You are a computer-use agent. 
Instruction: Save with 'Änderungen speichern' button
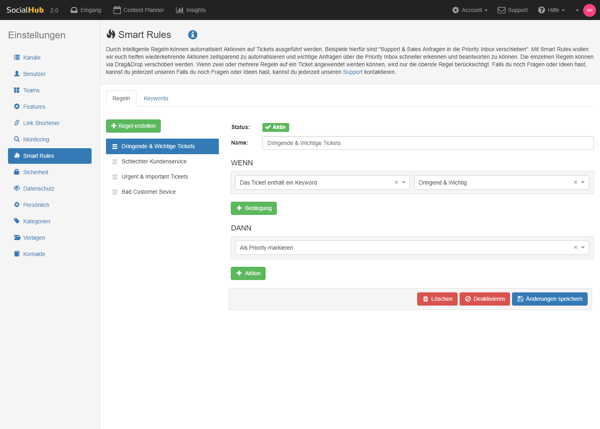[550, 299]
